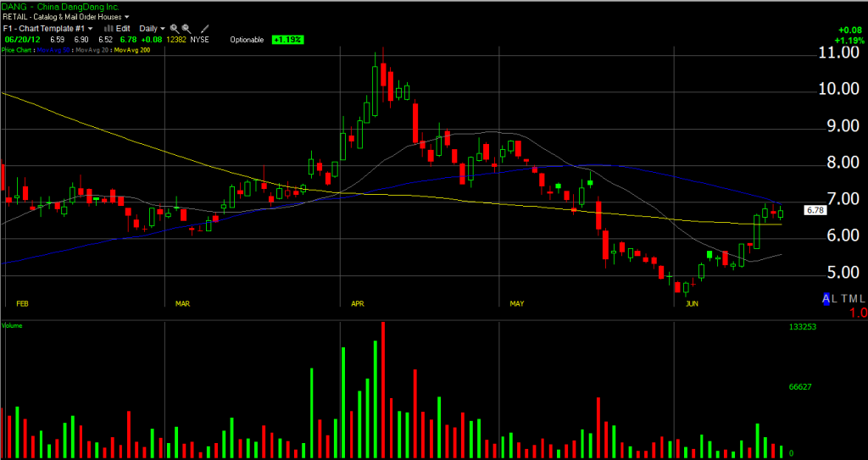
Task: Click the JUN month label on time axis
Action: pyautogui.click(x=692, y=303)
